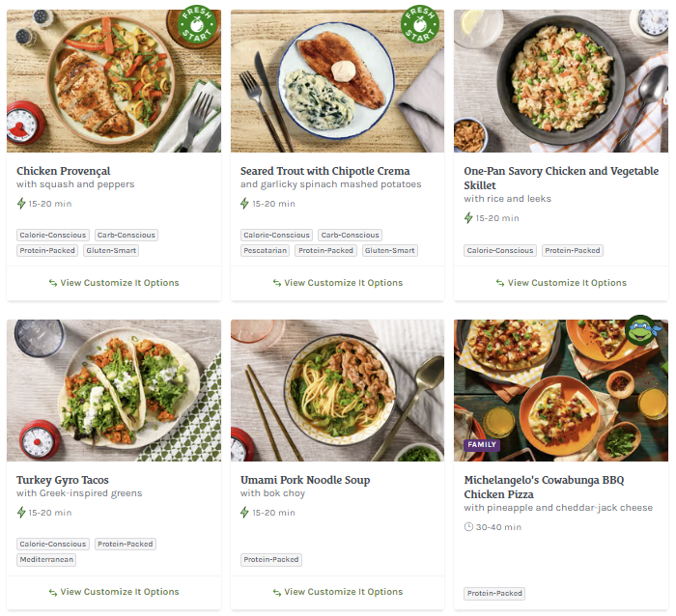Viewport: 676px width, 616px height.
Task: Click clock icon beside 30-40 min
Action: point(469,527)
